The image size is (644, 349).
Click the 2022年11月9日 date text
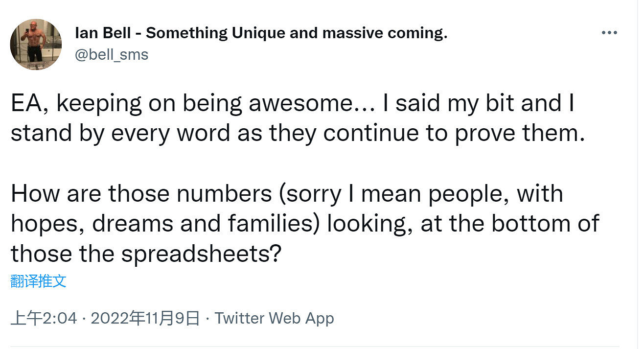click(145, 319)
